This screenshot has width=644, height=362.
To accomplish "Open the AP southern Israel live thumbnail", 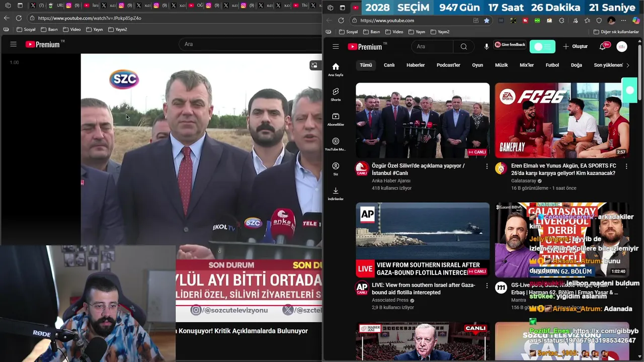I will 423,240.
